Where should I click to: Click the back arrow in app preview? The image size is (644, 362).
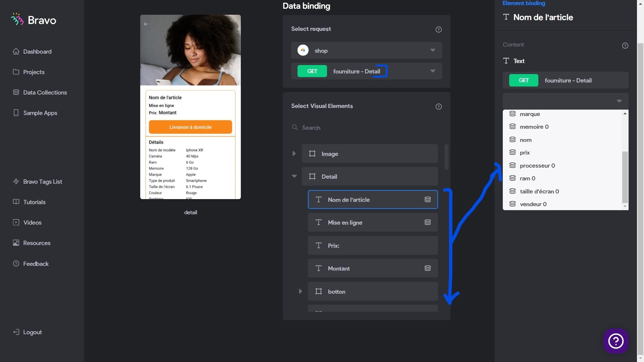[x=146, y=24]
